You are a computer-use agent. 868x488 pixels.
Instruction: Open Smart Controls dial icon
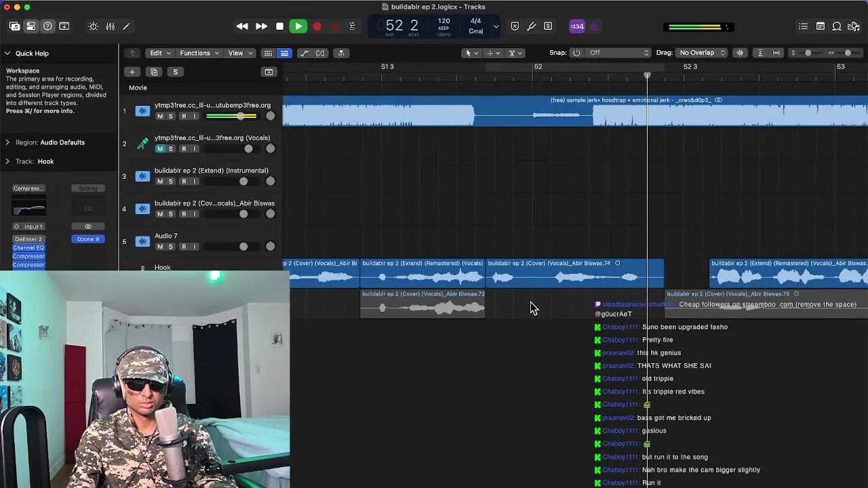[94, 26]
